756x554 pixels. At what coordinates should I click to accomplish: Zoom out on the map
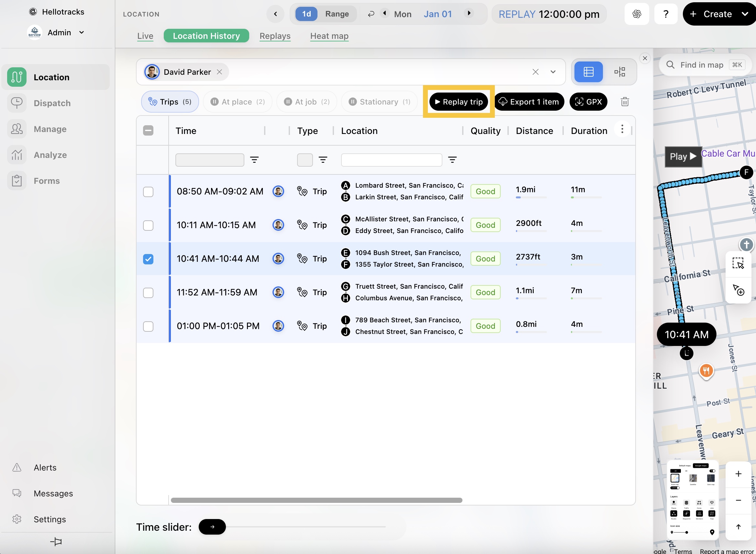pyautogui.click(x=738, y=500)
